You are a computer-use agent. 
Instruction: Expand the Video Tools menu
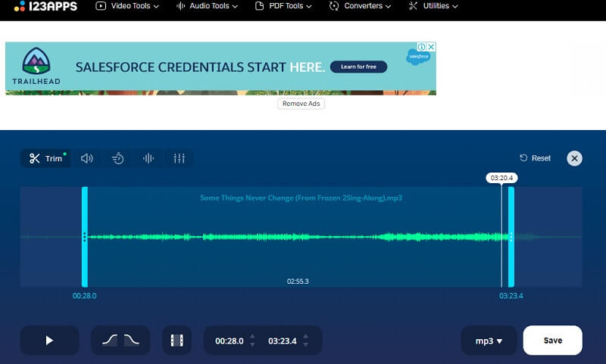click(x=127, y=6)
